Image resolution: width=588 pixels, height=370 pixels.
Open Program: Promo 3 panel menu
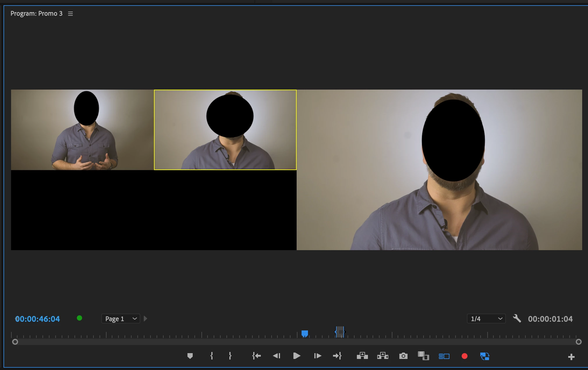pos(70,14)
